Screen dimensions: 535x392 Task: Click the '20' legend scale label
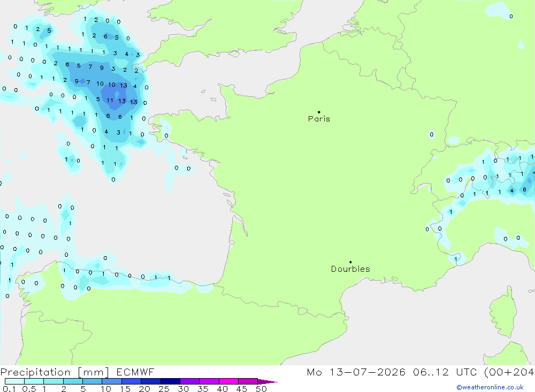pyautogui.click(x=144, y=389)
